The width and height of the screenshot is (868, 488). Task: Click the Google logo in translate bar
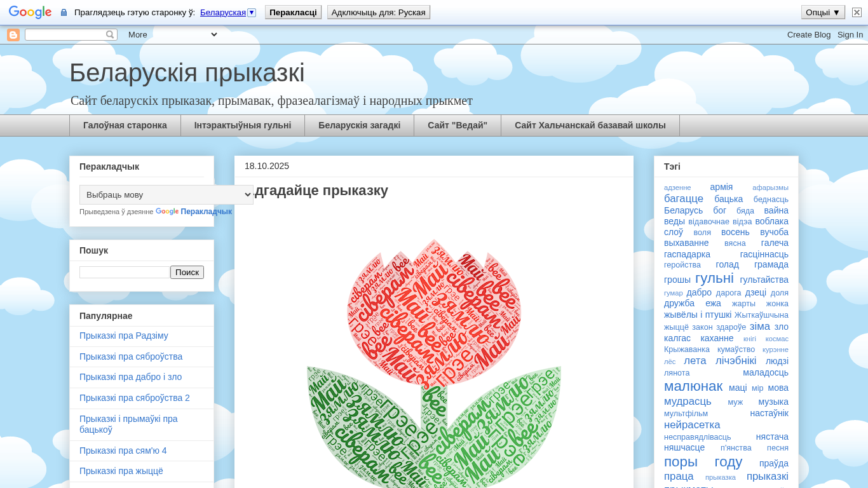click(x=30, y=12)
